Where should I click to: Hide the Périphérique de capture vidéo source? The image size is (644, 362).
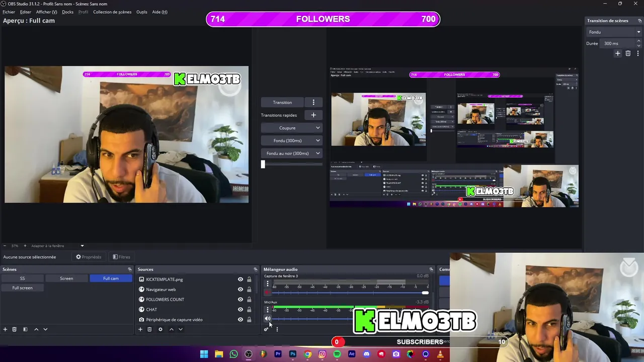pos(240,320)
